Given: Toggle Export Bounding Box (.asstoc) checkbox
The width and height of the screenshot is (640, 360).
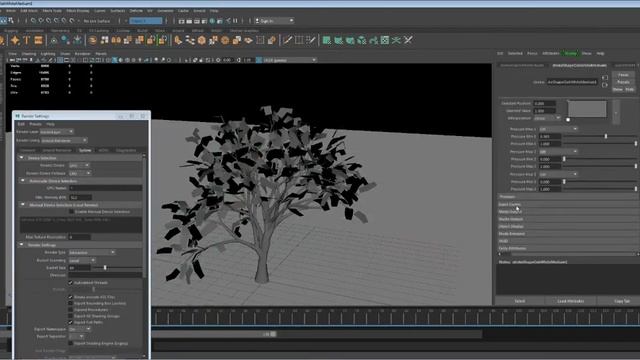Looking at the screenshot, I should tap(71, 304).
